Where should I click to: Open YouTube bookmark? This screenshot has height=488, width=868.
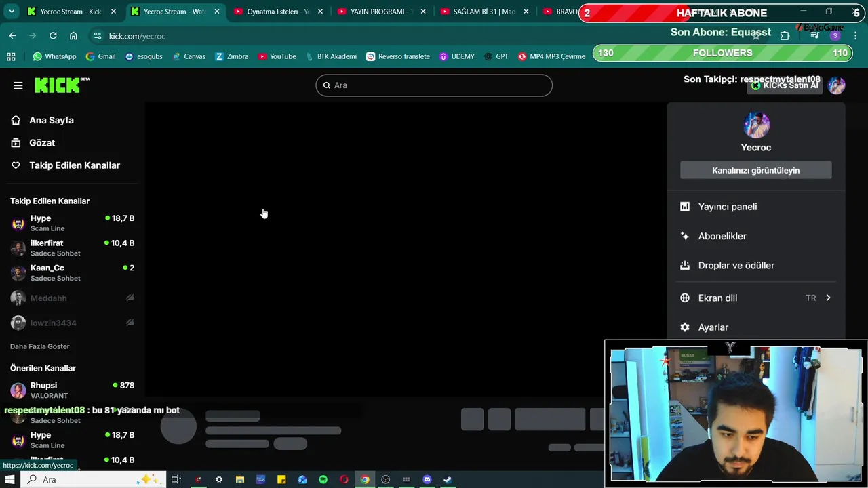(277, 56)
